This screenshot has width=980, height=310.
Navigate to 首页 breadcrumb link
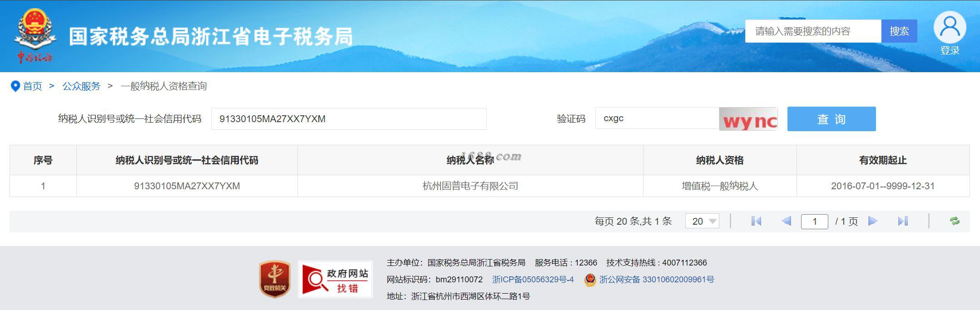point(32,86)
